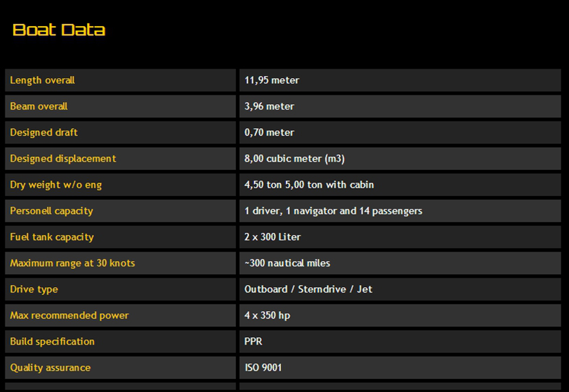Select the 11,95 meter value cell

tap(272, 80)
